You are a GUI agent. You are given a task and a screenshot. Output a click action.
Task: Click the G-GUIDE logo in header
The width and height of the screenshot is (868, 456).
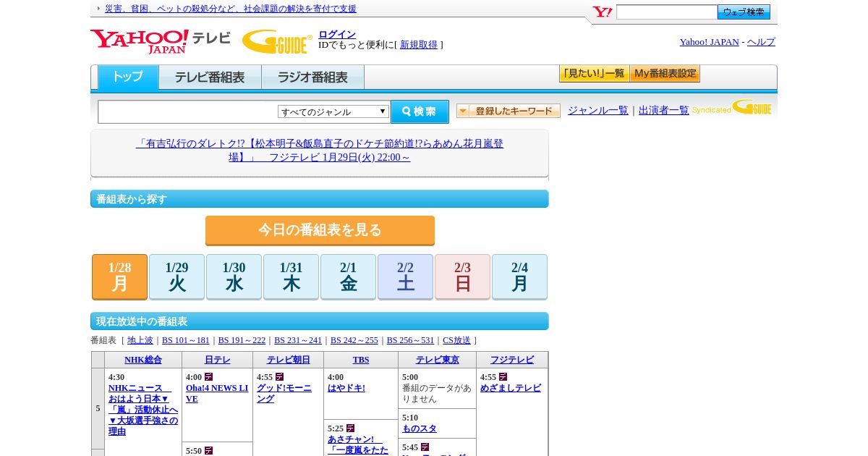pyautogui.click(x=276, y=41)
